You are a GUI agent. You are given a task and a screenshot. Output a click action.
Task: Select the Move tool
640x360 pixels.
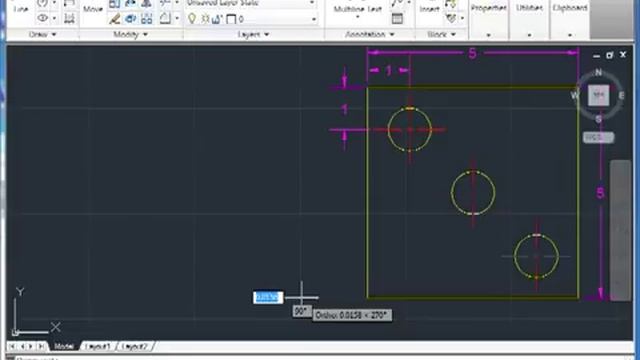click(93, 9)
